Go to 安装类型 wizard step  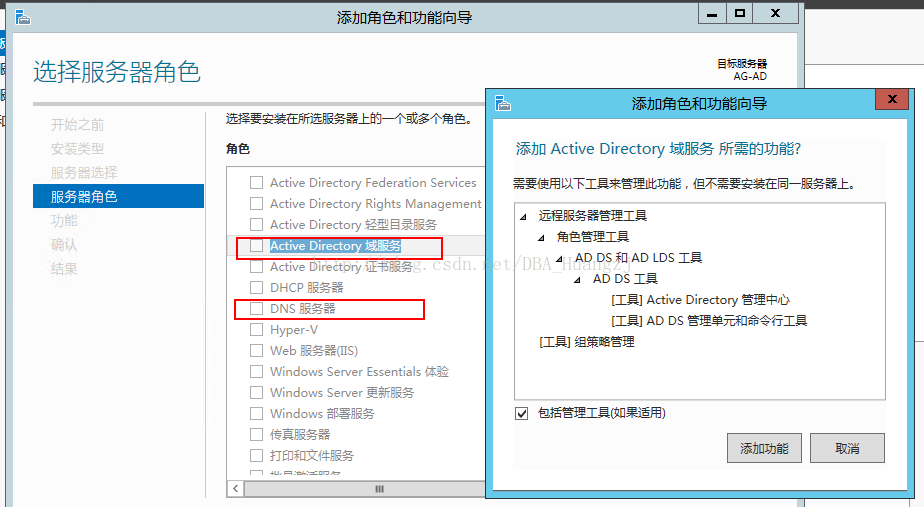tap(77, 149)
